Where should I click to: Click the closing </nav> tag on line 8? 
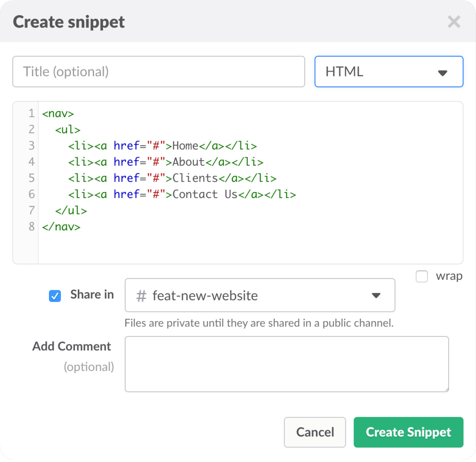tap(61, 227)
